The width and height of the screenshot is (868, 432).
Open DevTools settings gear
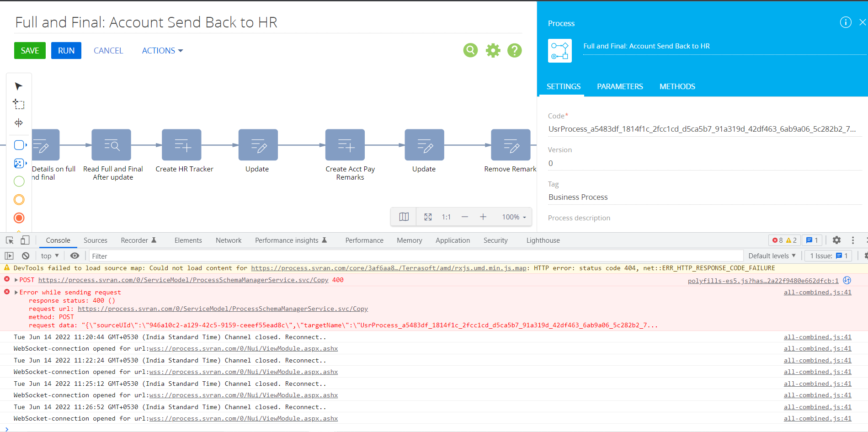(836, 240)
